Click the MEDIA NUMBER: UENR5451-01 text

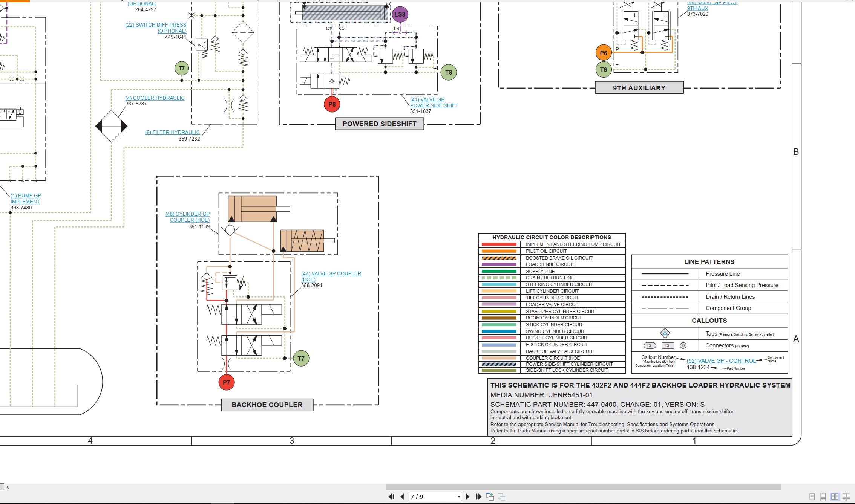(x=541, y=395)
